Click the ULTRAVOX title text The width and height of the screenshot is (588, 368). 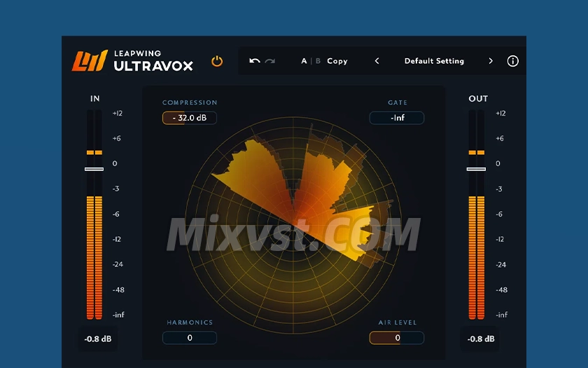[153, 66]
